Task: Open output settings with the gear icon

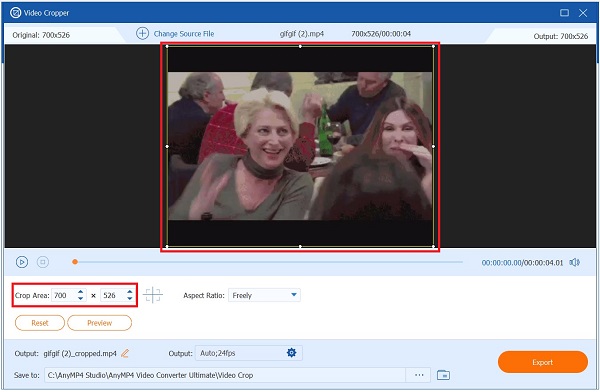Action: [292, 353]
